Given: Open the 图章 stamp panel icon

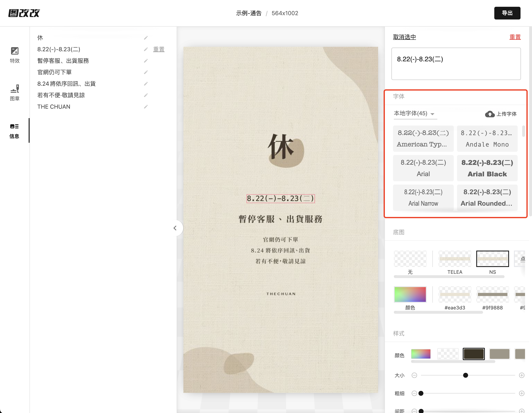Looking at the screenshot, I should coord(15,89).
